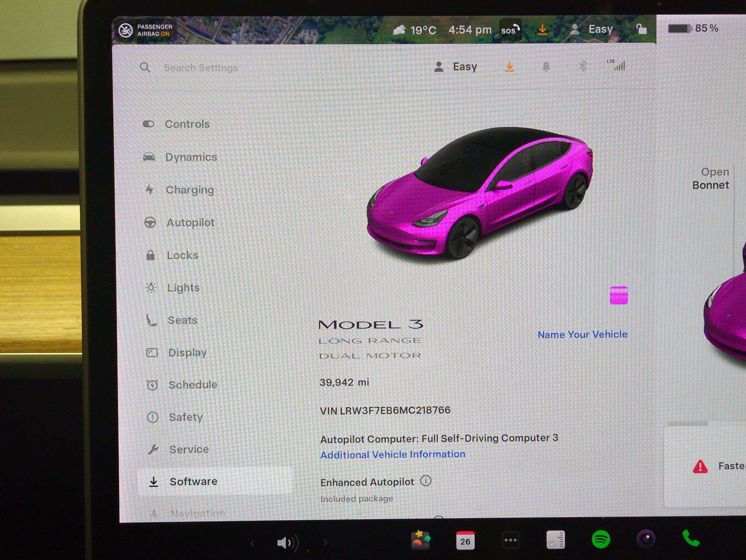The width and height of the screenshot is (746, 560).
Task: Tap the bell notifications icon
Action: 546,67
